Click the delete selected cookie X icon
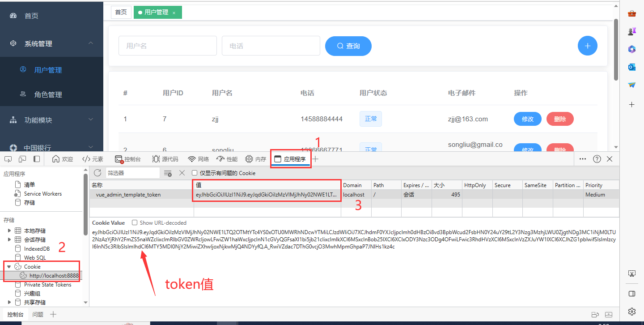 pos(182,173)
